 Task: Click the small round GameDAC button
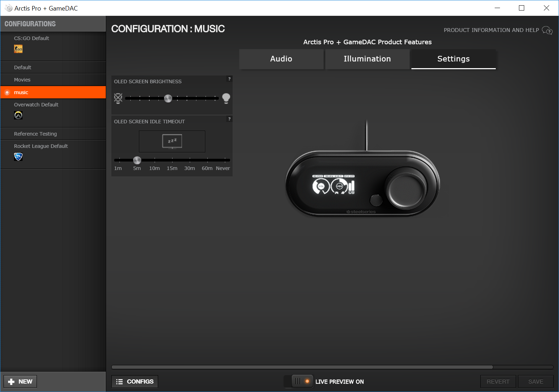[376, 200]
